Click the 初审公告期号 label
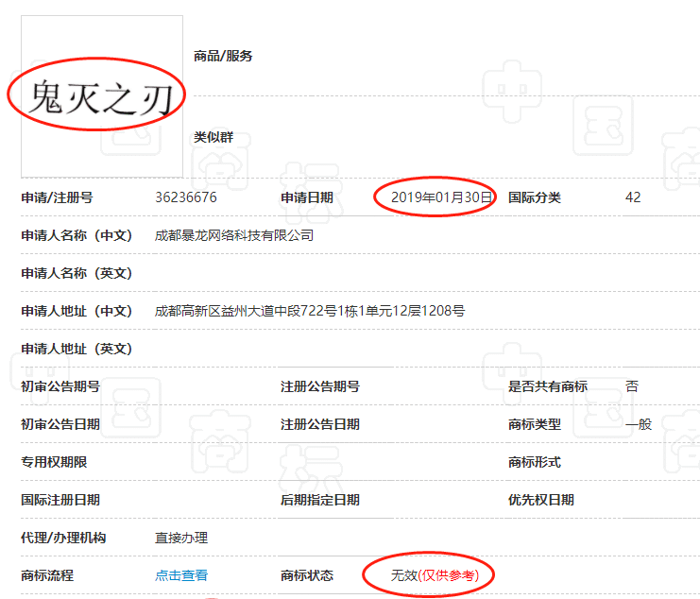The height and width of the screenshot is (599, 700). [60, 386]
